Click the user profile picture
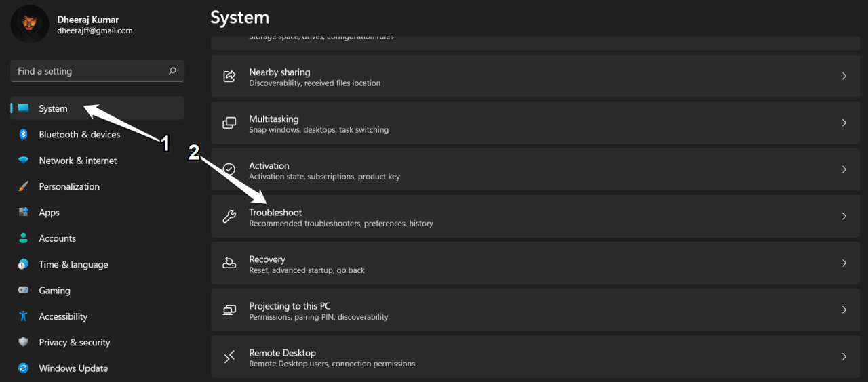This screenshot has height=382, width=868. (x=30, y=24)
